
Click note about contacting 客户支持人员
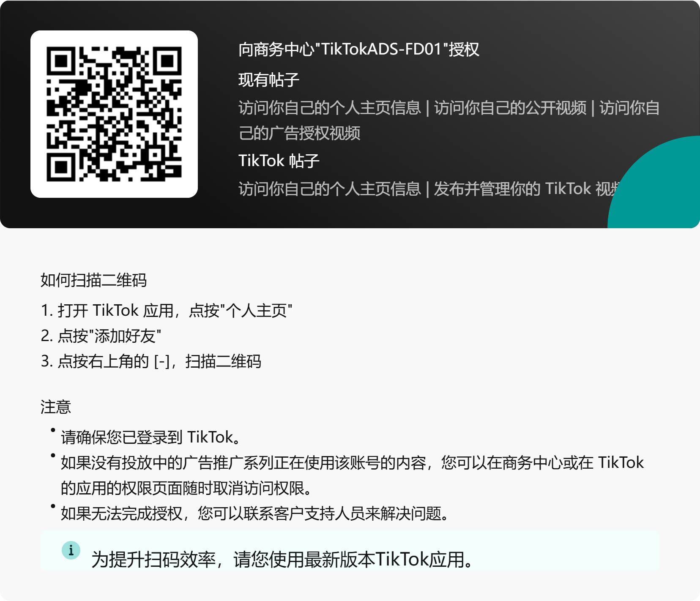click(255, 513)
